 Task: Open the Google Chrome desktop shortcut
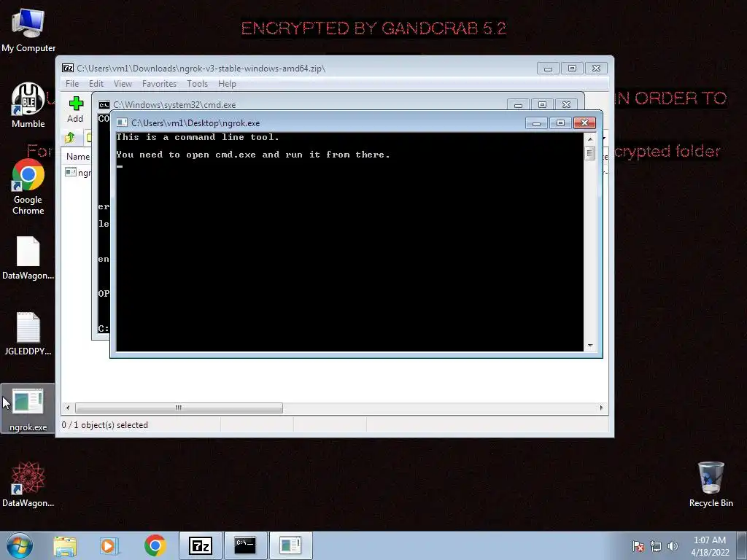point(28,187)
